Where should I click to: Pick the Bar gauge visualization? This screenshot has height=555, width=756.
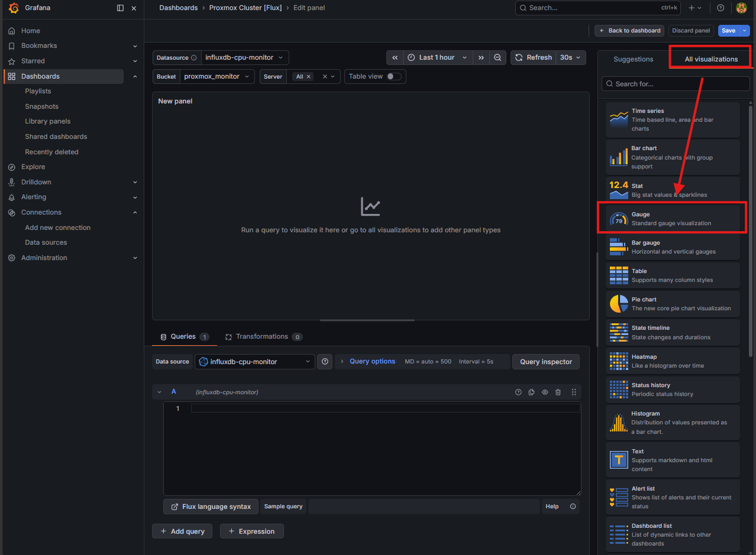tap(673, 247)
